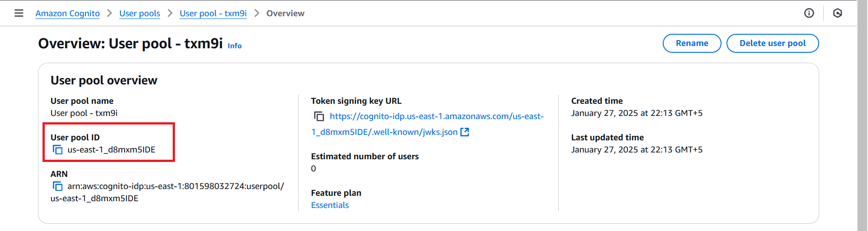Click the Created time value text
Screen dimensions: 868x231
(637, 113)
